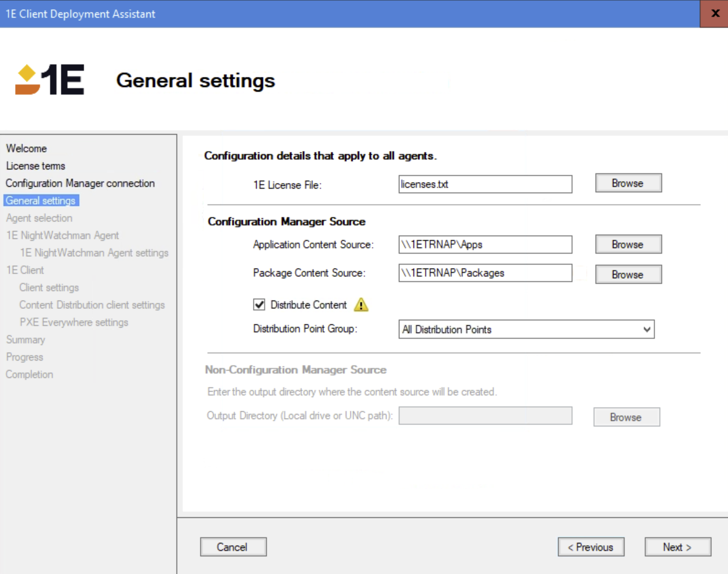
Task: Click the Output Directory input field
Action: coord(485,416)
